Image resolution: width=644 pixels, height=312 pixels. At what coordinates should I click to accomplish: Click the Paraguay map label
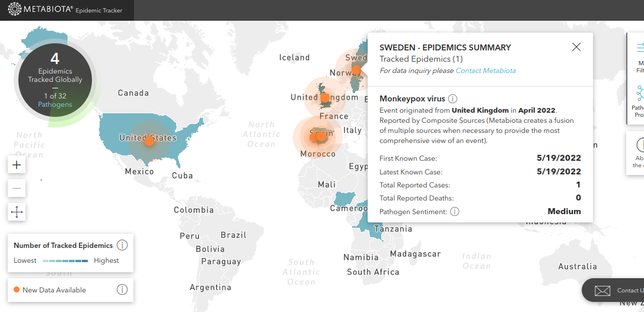[x=221, y=262]
